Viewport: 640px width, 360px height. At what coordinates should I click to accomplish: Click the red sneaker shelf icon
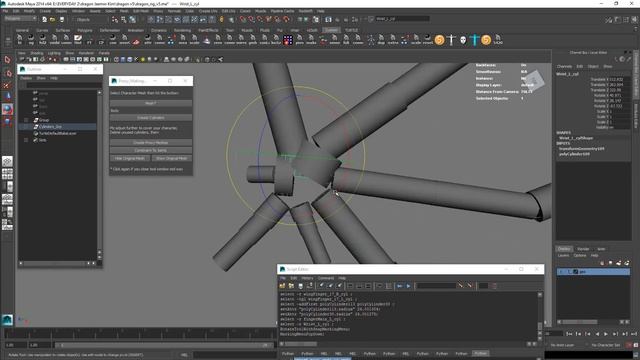[x=136, y=41]
